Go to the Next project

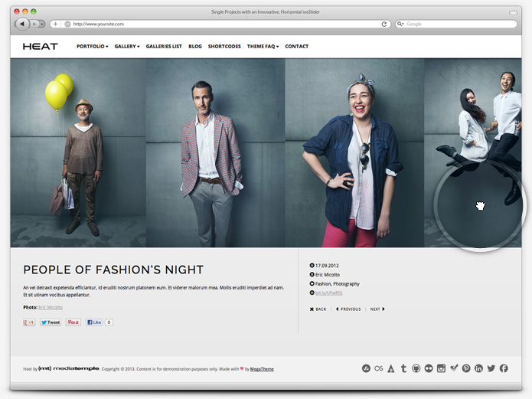(x=377, y=309)
